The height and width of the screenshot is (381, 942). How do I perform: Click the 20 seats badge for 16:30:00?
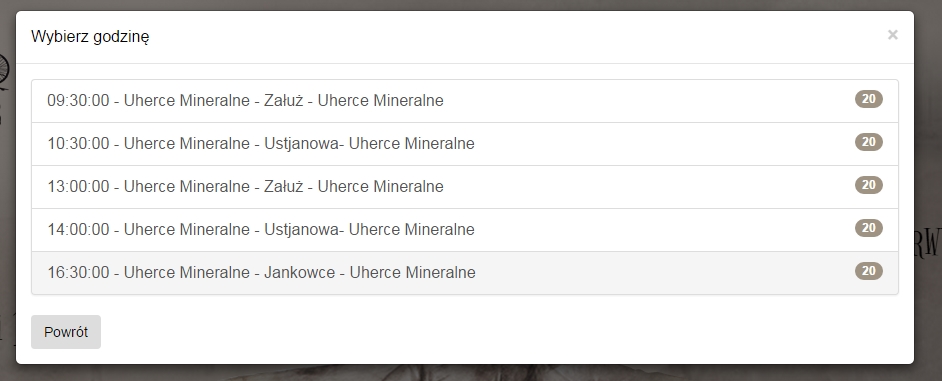click(x=869, y=270)
